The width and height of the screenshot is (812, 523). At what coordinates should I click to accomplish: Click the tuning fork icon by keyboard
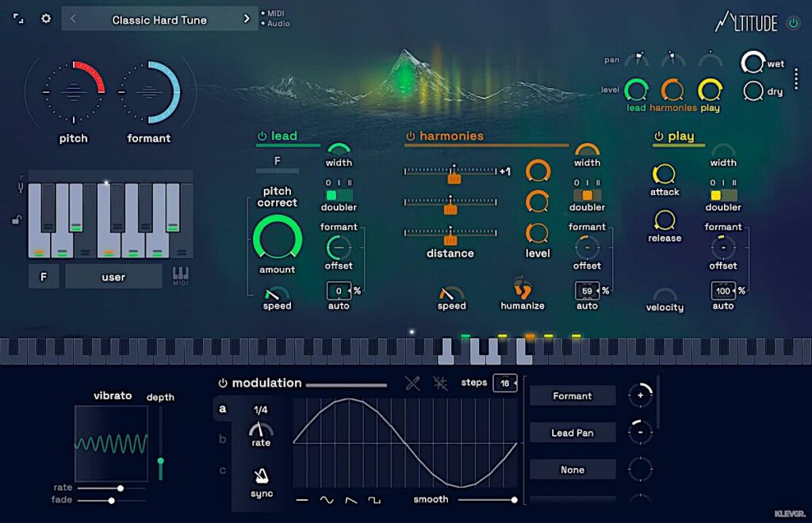[21, 185]
